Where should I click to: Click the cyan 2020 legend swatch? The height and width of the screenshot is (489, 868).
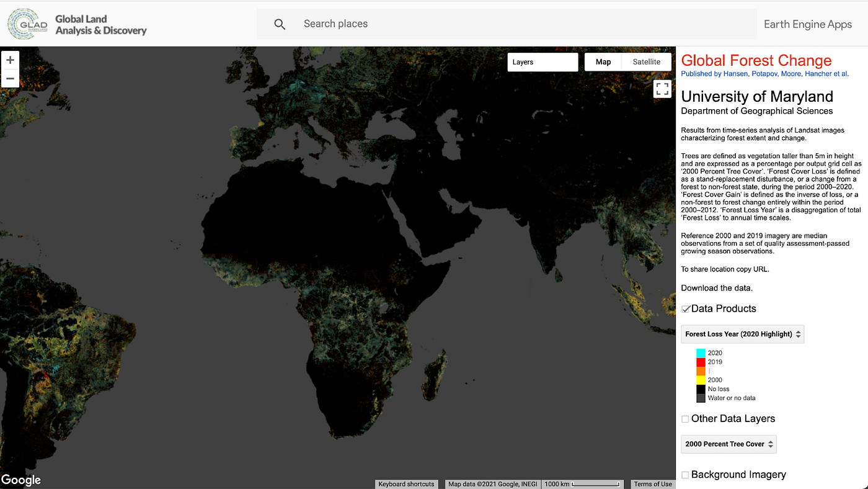tap(701, 353)
